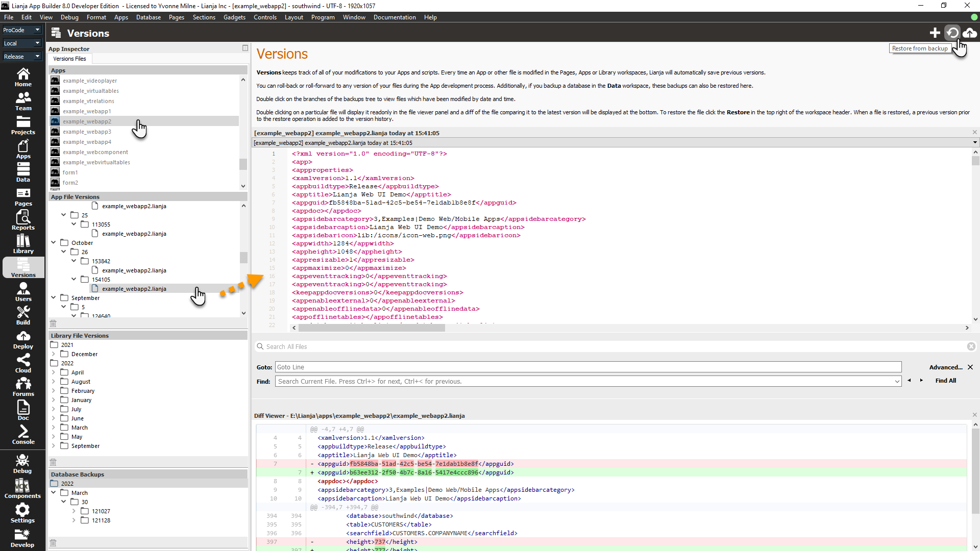Click the cloud upload icon in header
This screenshot has width=980, height=551.
pos(969,33)
